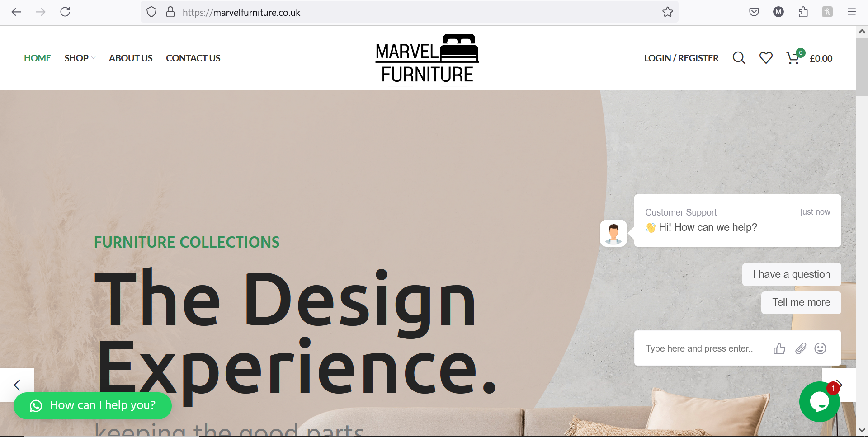Click WhatsApp 'How can I help you?' button
This screenshot has height=437, width=868.
[x=93, y=405]
